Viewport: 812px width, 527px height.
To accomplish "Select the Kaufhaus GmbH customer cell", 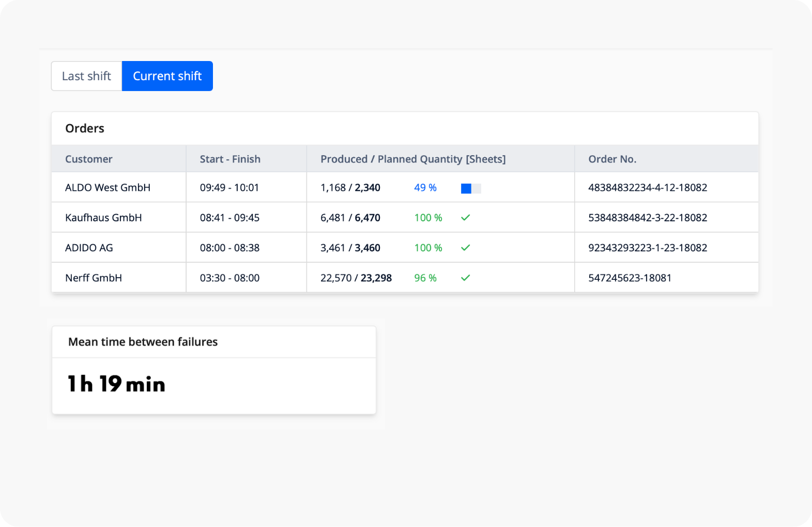I will (x=103, y=218).
